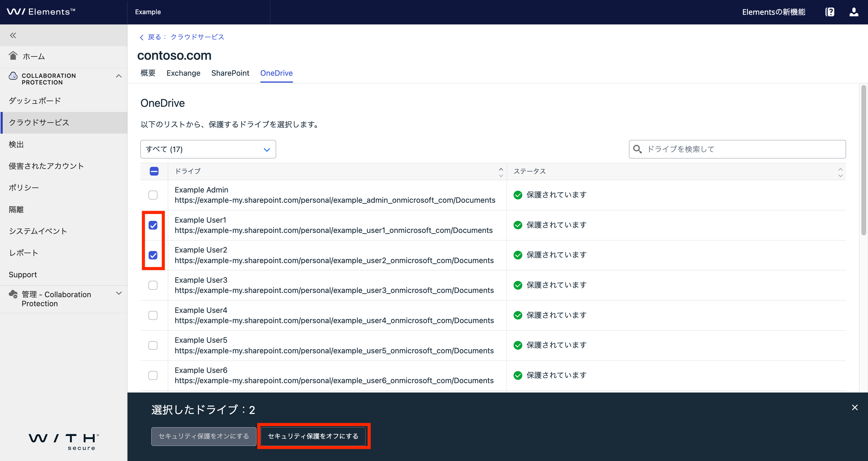Toggle the select-all drives checkbox
The height and width of the screenshot is (461, 868).
pyautogui.click(x=154, y=171)
